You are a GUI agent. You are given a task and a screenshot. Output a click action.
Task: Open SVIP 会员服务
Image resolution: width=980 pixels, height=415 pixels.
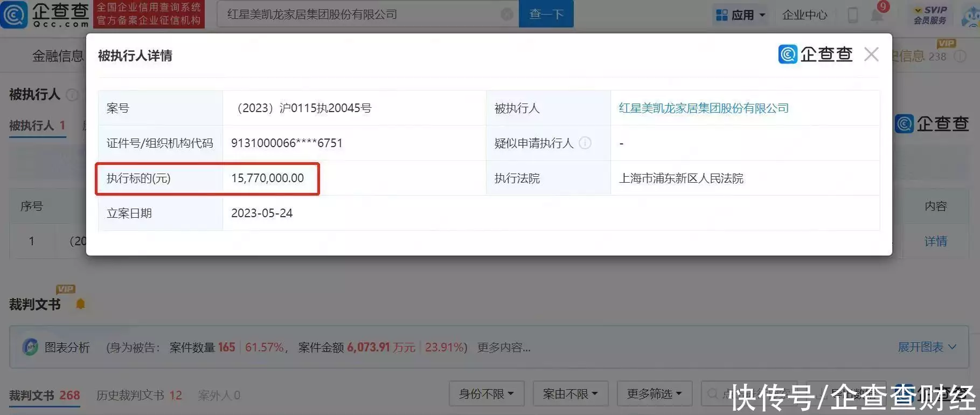[930, 15]
